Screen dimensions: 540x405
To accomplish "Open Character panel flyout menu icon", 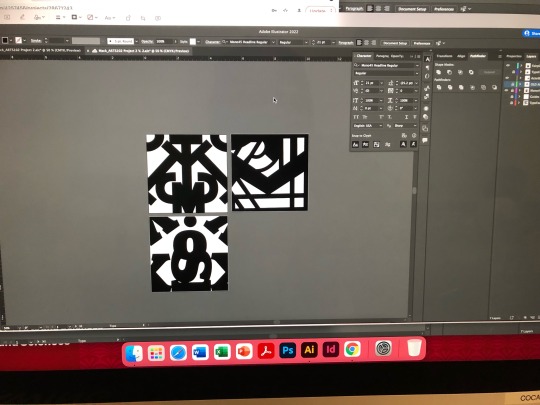I will [x=419, y=56].
